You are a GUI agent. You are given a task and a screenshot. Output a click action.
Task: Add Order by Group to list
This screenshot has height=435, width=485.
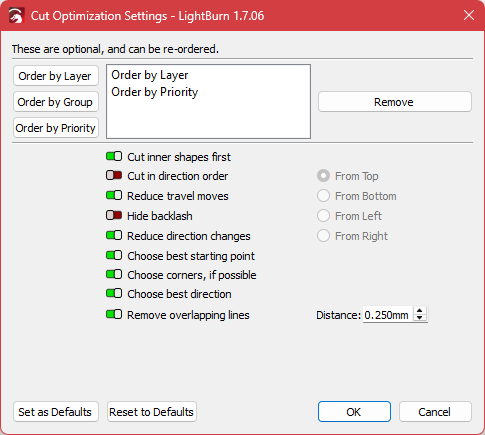56,102
